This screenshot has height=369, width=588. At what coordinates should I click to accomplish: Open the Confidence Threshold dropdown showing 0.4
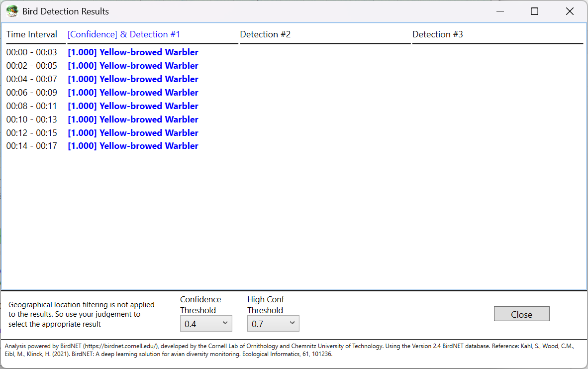pyautogui.click(x=206, y=324)
